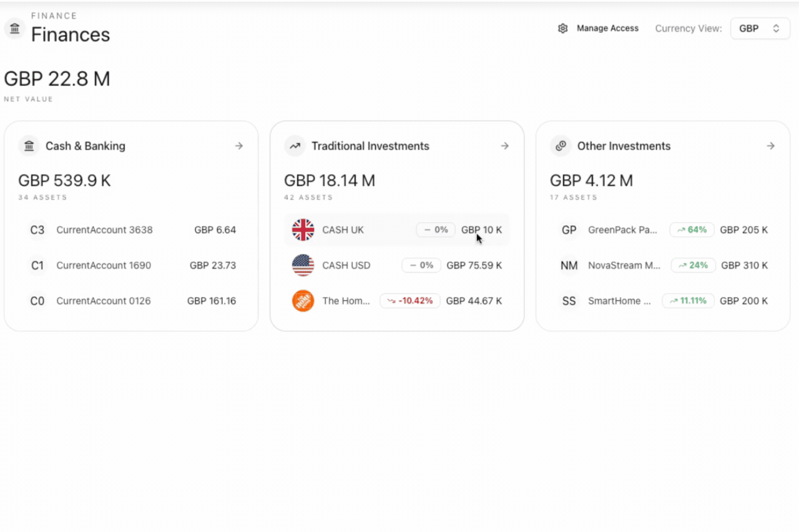
Task: Click the Cash & Banking bank icon
Action: tap(29, 146)
